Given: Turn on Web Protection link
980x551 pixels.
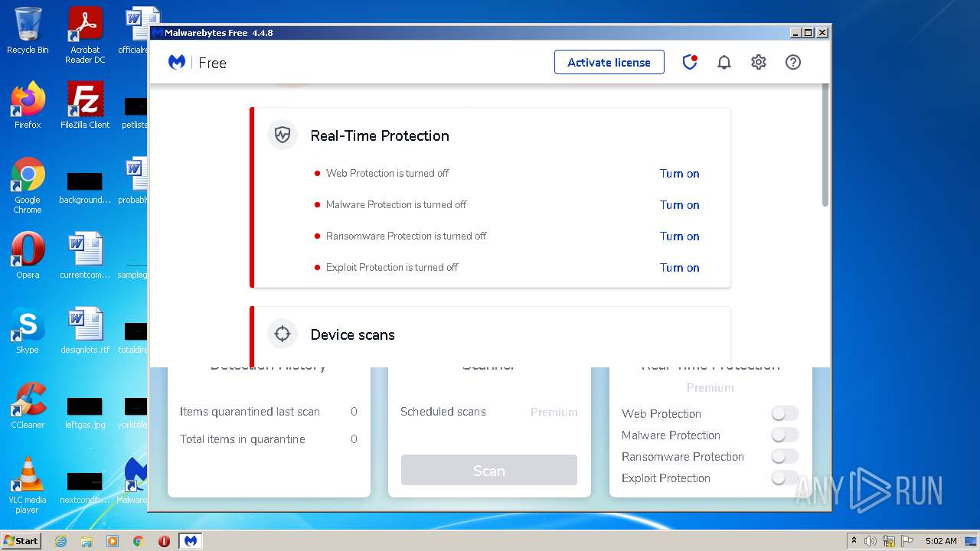Looking at the screenshot, I should [x=679, y=174].
